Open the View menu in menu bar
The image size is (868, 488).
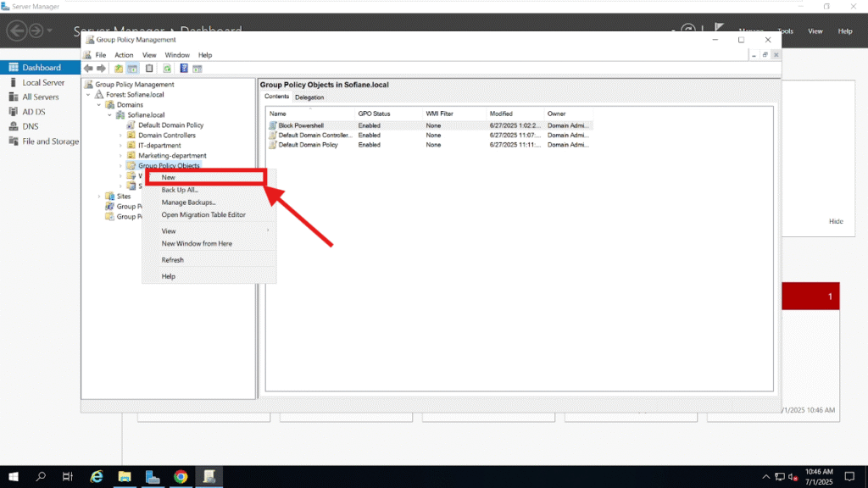click(149, 55)
